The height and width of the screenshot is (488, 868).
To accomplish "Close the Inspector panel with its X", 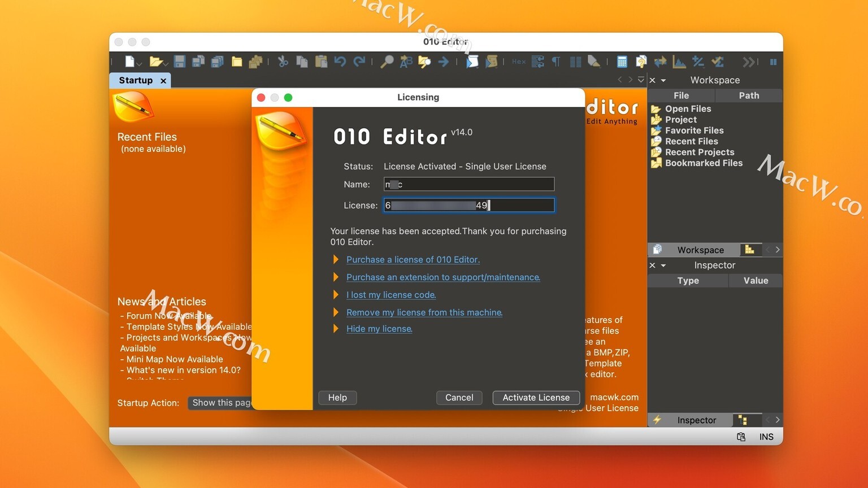I will (652, 265).
